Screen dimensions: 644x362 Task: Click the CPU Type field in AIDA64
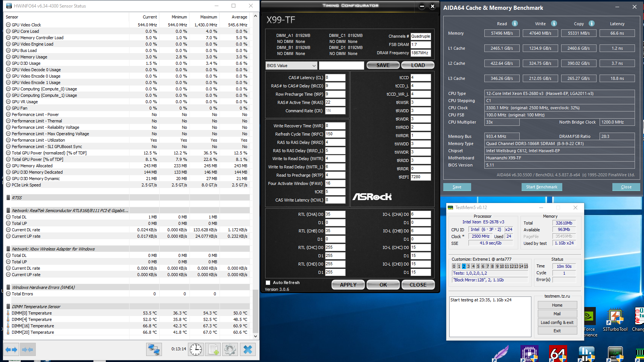coord(560,93)
